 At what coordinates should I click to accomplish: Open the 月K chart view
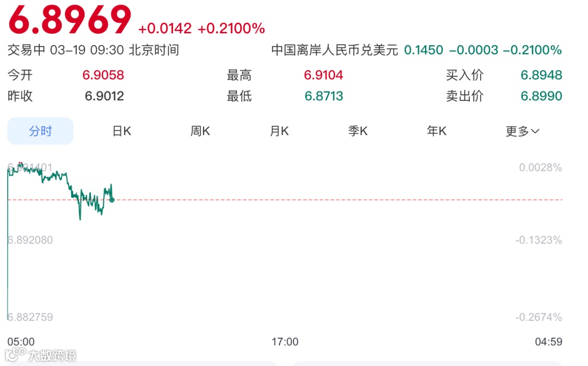point(278,131)
